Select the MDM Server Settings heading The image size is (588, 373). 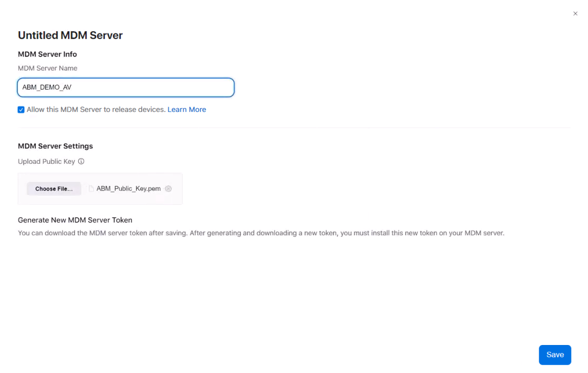pyautogui.click(x=56, y=146)
